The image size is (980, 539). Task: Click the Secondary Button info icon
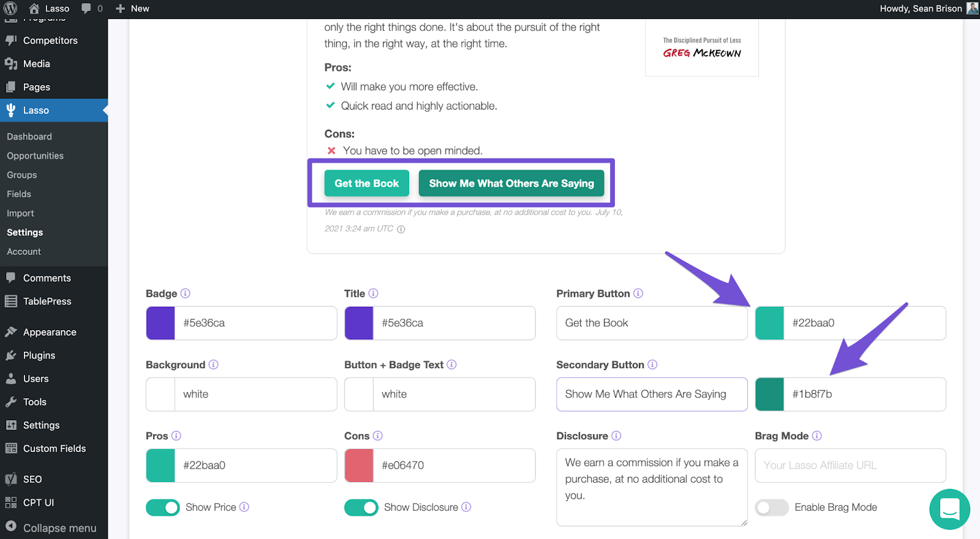(x=652, y=364)
